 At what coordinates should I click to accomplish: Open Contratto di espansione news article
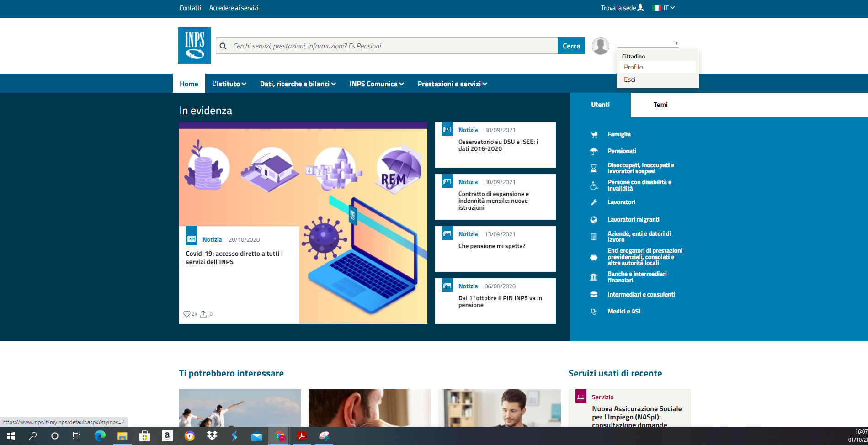(x=494, y=201)
